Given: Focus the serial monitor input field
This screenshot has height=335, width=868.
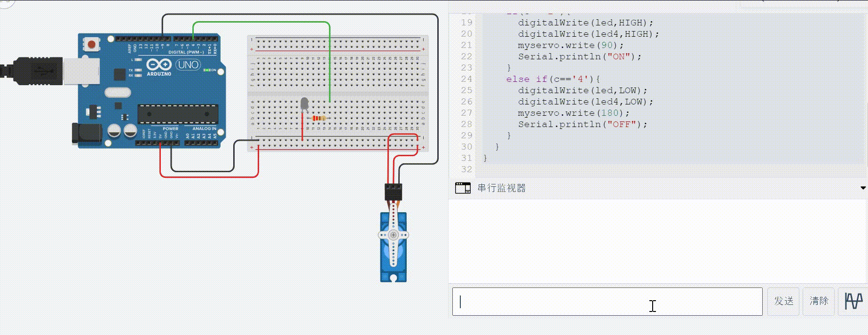Looking at the screenshot, I should [x=607, y=302].
